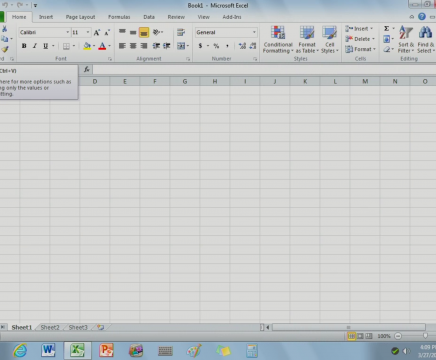Open the Calibri font name dropdown
436x360 pixels.
point(67,32)
